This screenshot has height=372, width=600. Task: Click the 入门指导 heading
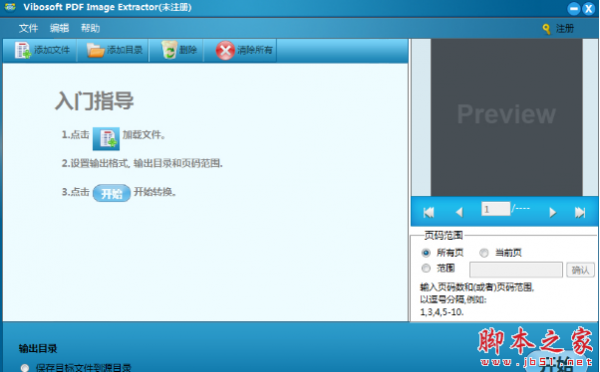coord(95,101)
